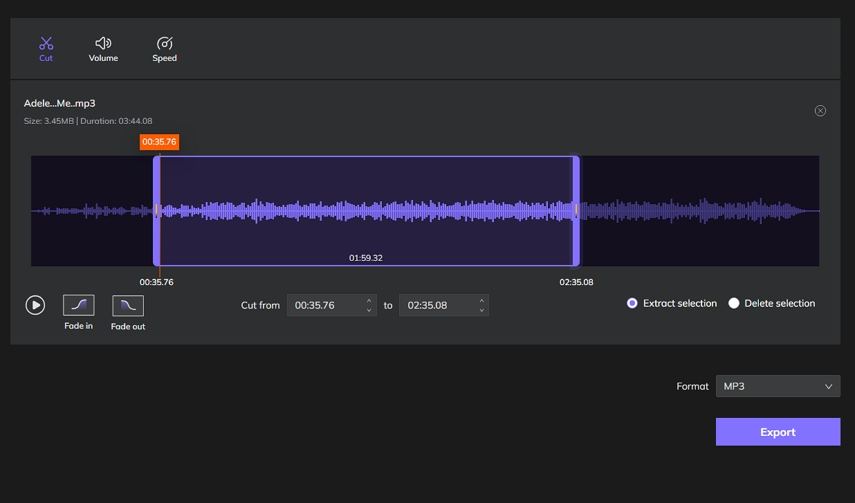Viewport: 855px width, 503px height.
Task: Click the orange 00:35.76 playhead marker
Action: (159, 142)
